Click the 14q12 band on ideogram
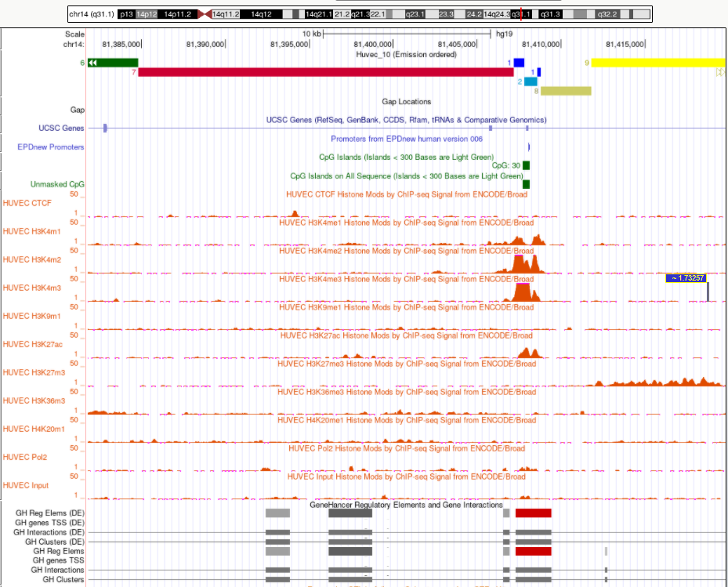 (261, 14)
